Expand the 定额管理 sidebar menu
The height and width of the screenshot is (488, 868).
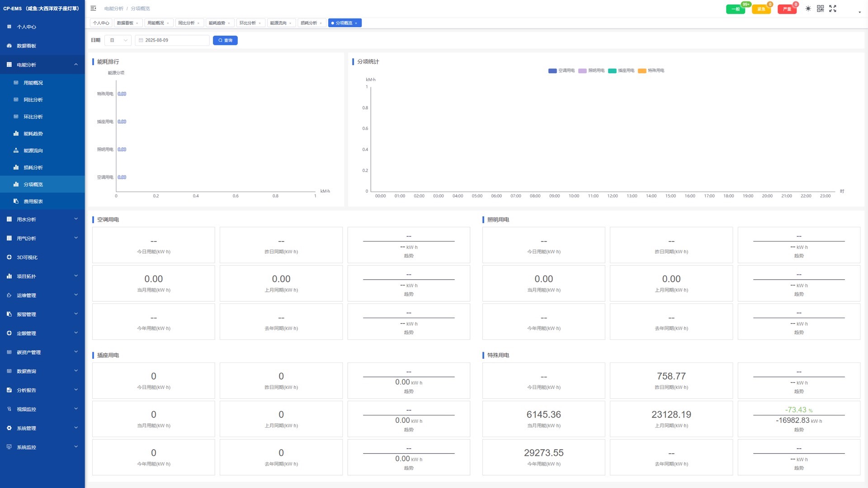[x=42, y=333]
